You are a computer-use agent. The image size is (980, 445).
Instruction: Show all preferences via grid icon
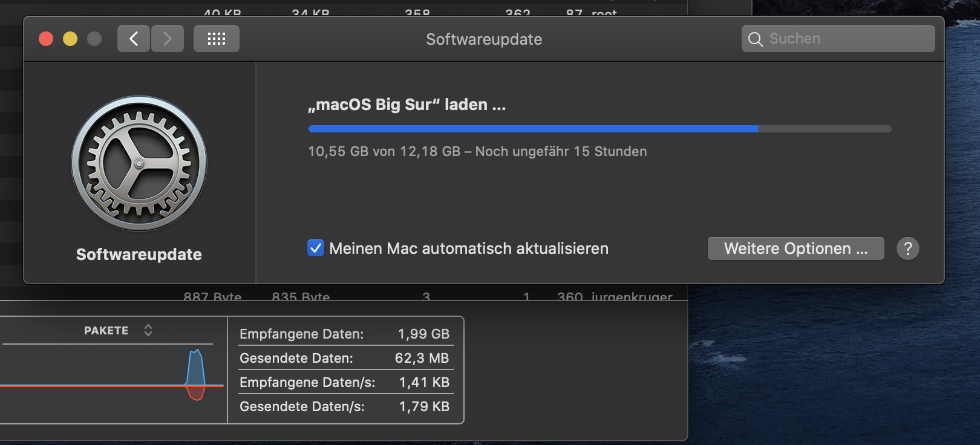tap(217, 39)
